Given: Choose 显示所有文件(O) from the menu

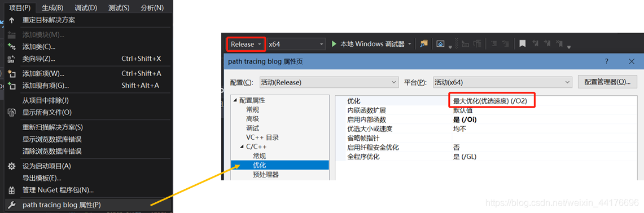Looking at the screenshot, I should (x=88, y=112).
